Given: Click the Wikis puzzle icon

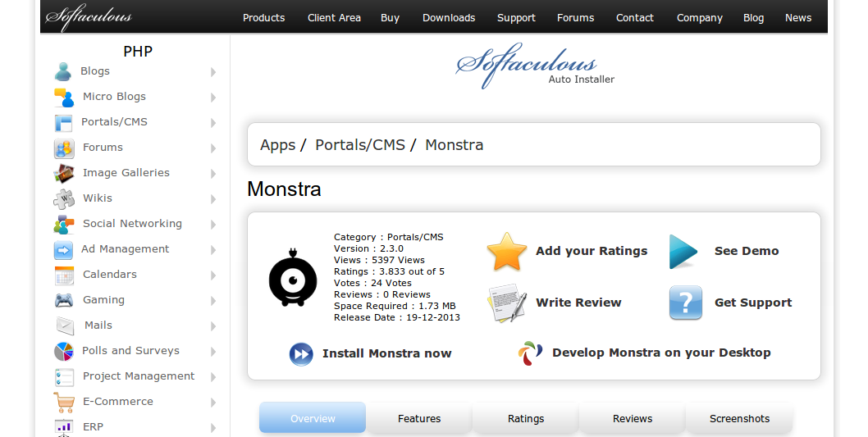Looking at the screenshot, I should pyautogui.click(x=64, y=198).
